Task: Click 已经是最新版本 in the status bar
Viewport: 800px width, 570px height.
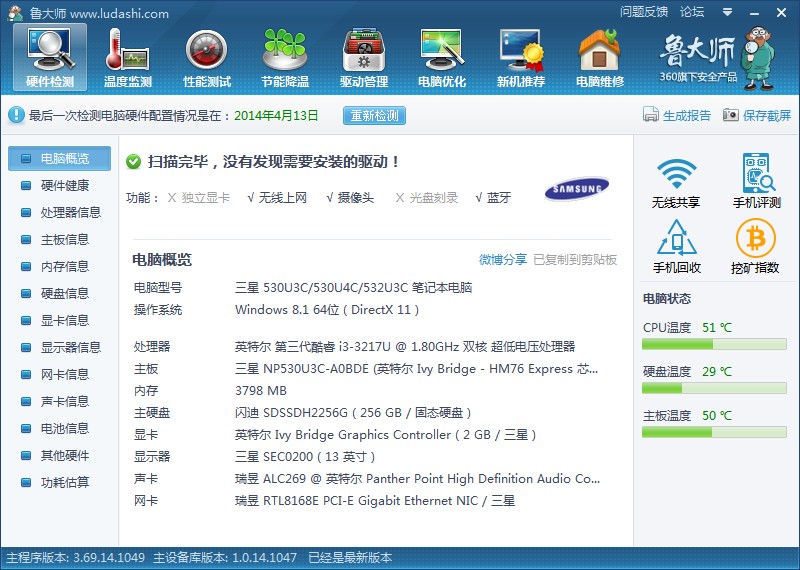Action: pyautogui.click(x=350, y=557)
